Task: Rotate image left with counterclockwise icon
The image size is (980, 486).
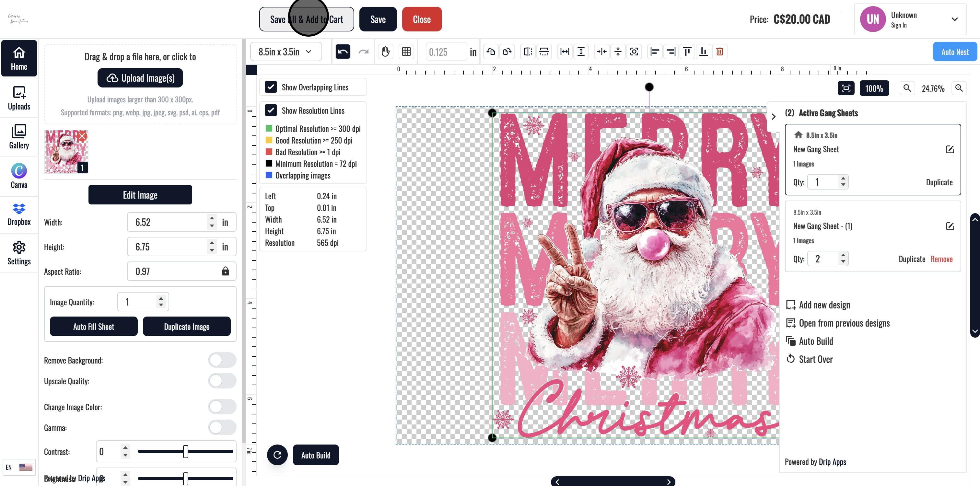Action: [x=491, y=52]
